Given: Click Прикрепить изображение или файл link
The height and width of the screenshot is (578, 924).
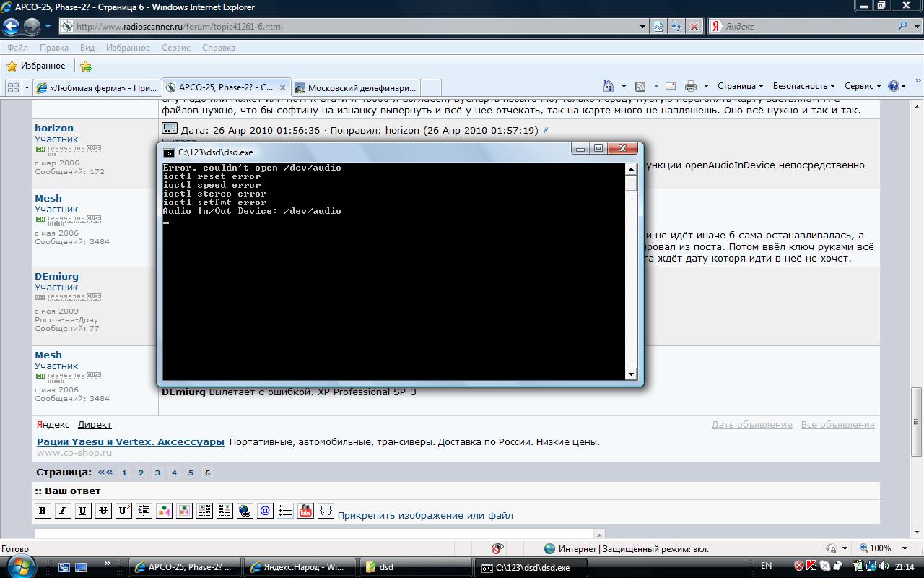Looking at the screenshot, I should 425,515.
